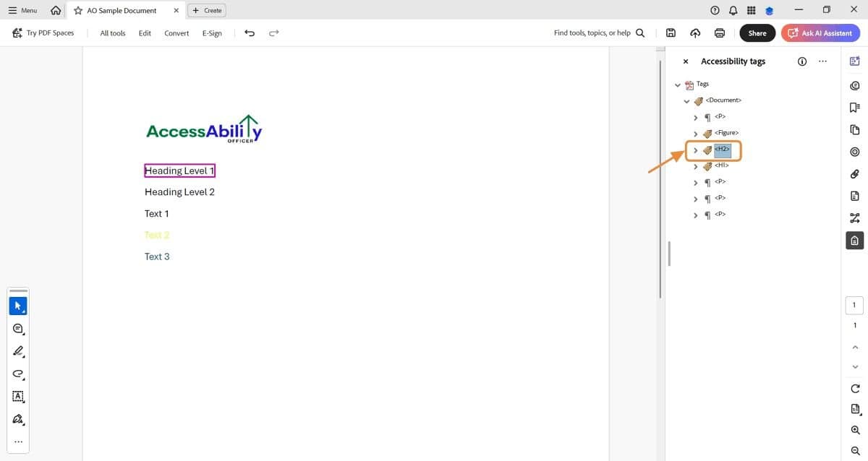This screenshot has height=461, width=868.
Task: Select the Selection arrow tool
Action: coord(17,305)
